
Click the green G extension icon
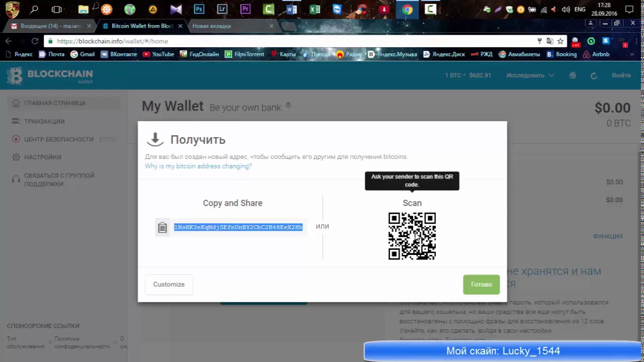pyautogui.click(x=591, y=41)
